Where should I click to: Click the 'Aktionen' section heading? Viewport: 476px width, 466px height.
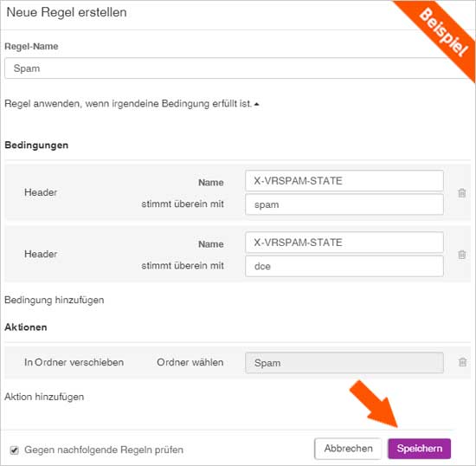26,327
